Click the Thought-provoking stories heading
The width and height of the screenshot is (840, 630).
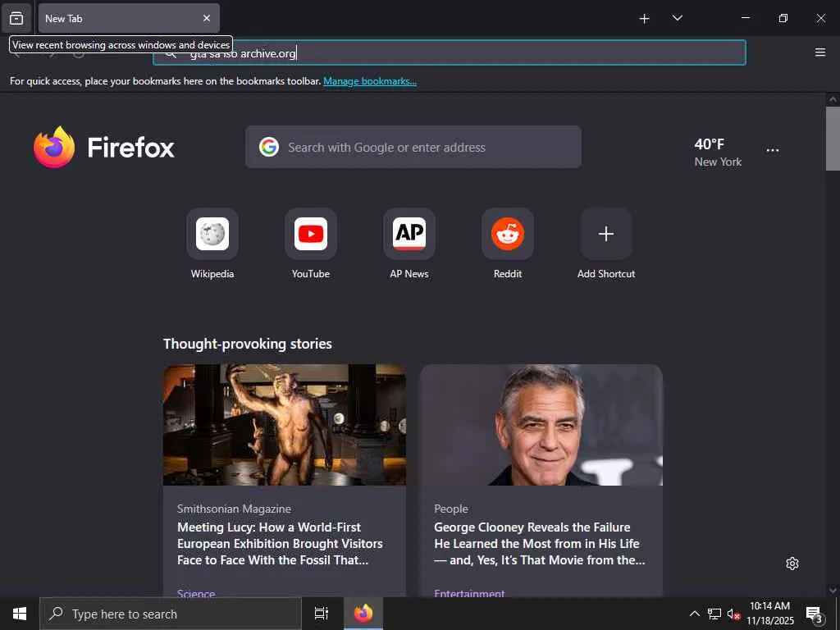(x=248, y=344)
